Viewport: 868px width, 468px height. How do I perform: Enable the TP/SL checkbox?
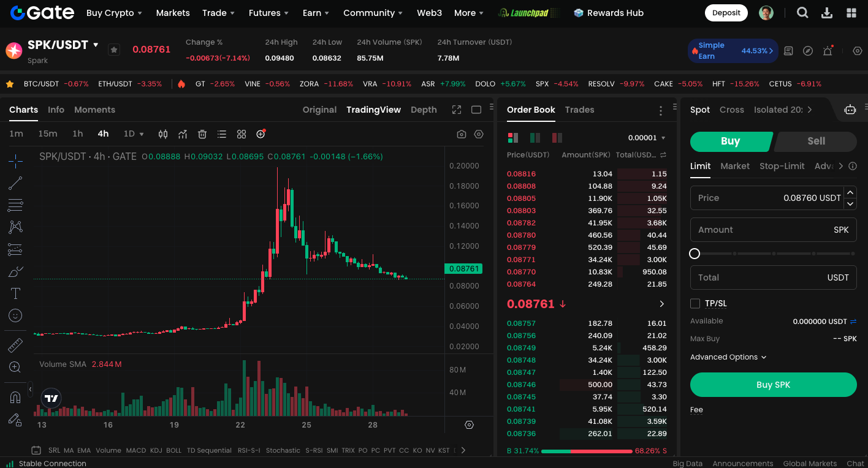click(695, 303)
